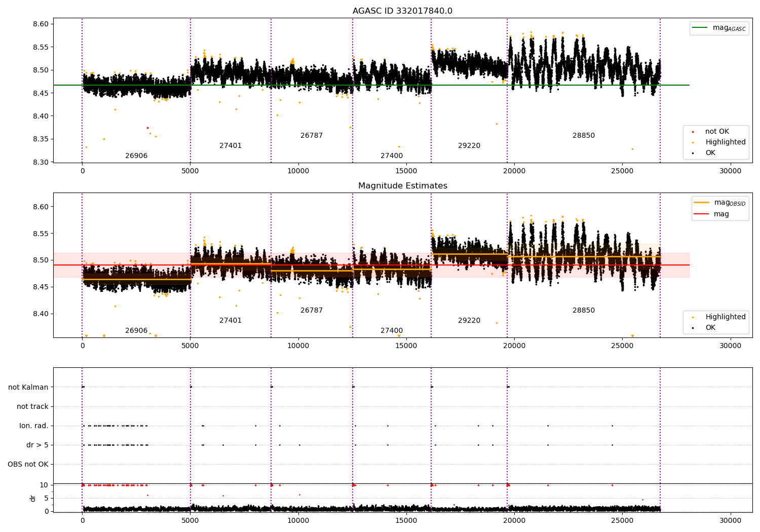This screenshot has height=532, width=760.
Task: Click x-tick 20000 on Magnitude Estimates plot
Action: coord(514,346)
